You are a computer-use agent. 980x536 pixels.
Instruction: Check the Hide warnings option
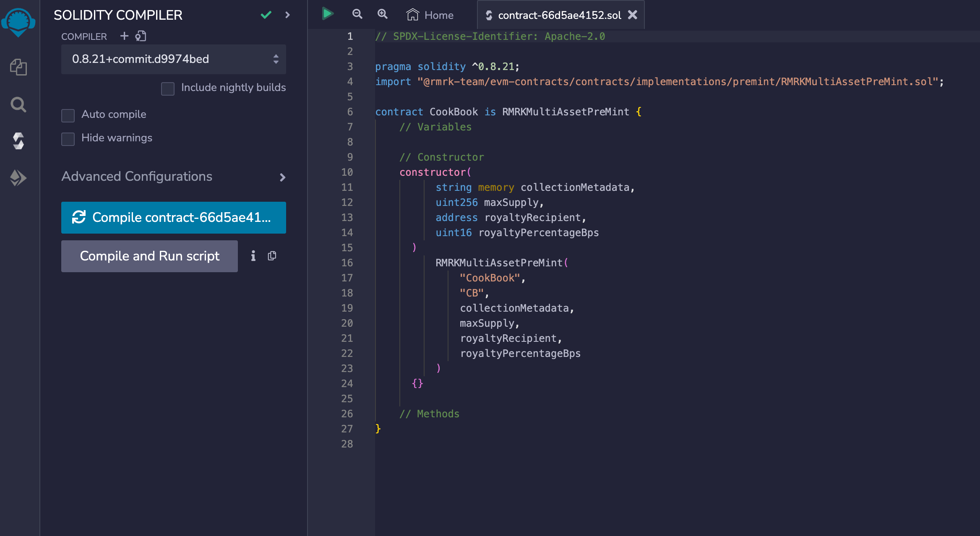click(68, 139)
